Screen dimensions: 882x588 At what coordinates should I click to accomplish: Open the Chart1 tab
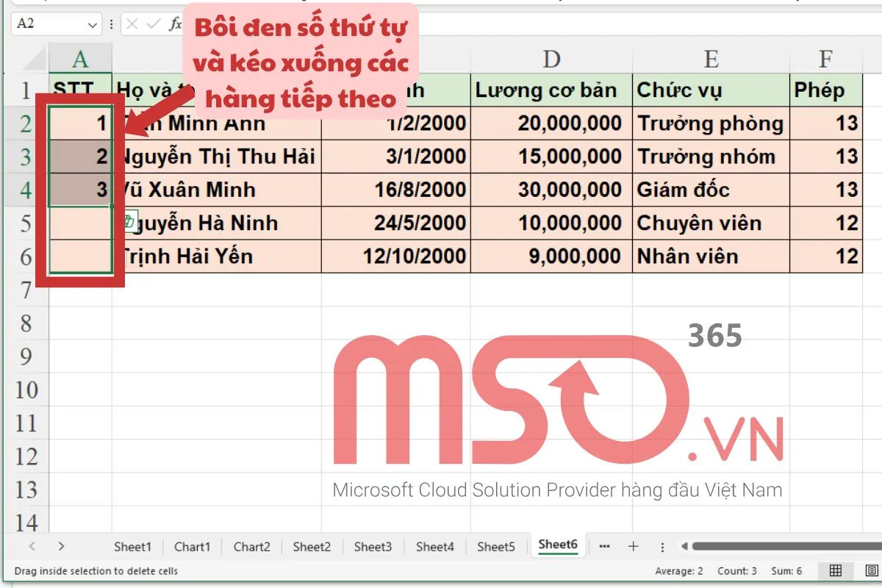[x=192, y=546]
